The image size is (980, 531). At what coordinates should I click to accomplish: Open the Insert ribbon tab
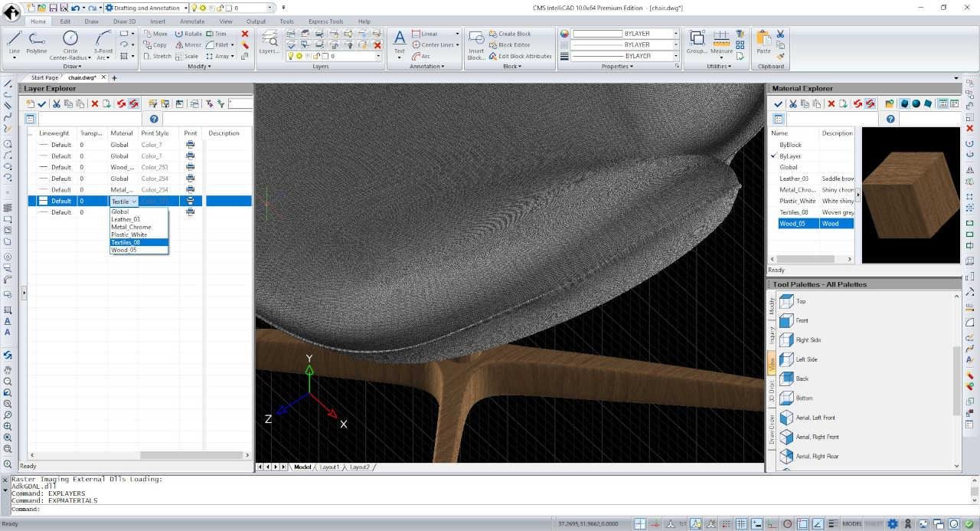(x=158, y=21)
